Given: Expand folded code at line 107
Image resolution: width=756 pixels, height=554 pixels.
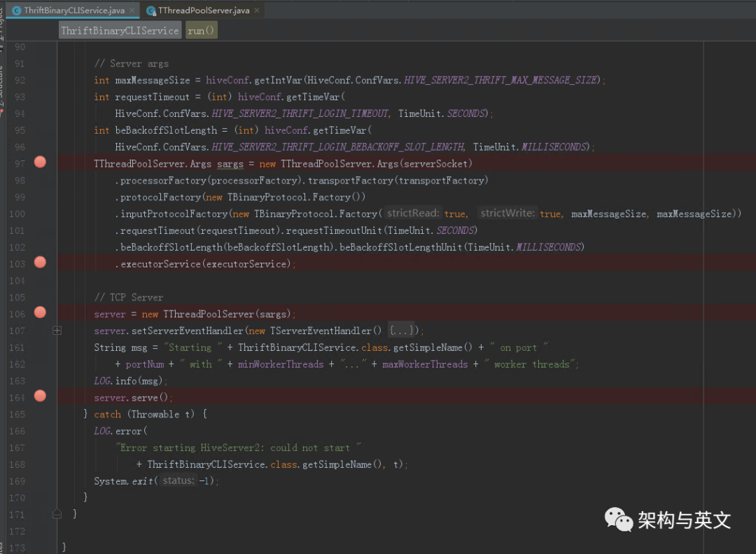Looking at the screenshot, I should (57, 331).
